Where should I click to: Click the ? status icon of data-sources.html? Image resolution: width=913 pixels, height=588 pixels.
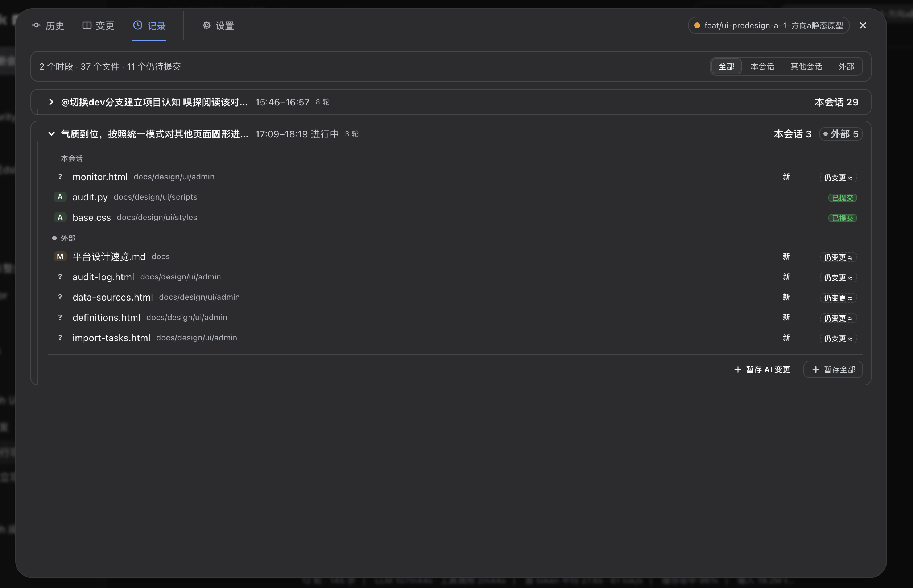click(x=60, y=297)
